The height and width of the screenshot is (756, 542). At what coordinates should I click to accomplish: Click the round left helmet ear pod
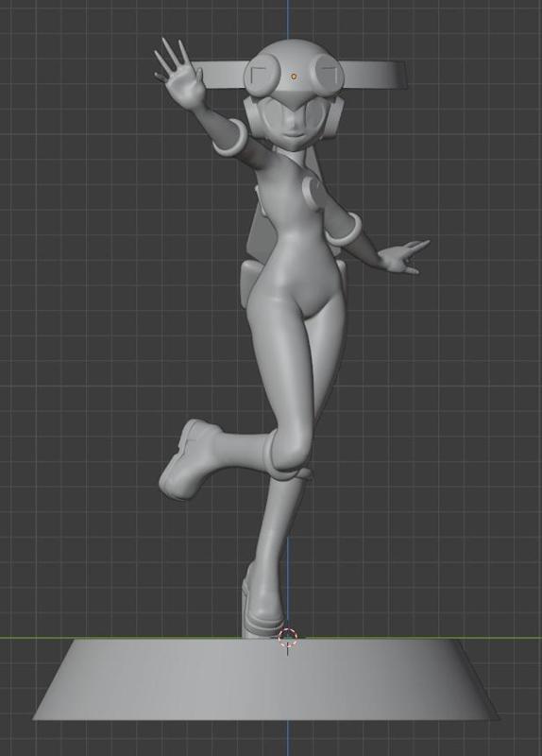[x=261, y=77]
